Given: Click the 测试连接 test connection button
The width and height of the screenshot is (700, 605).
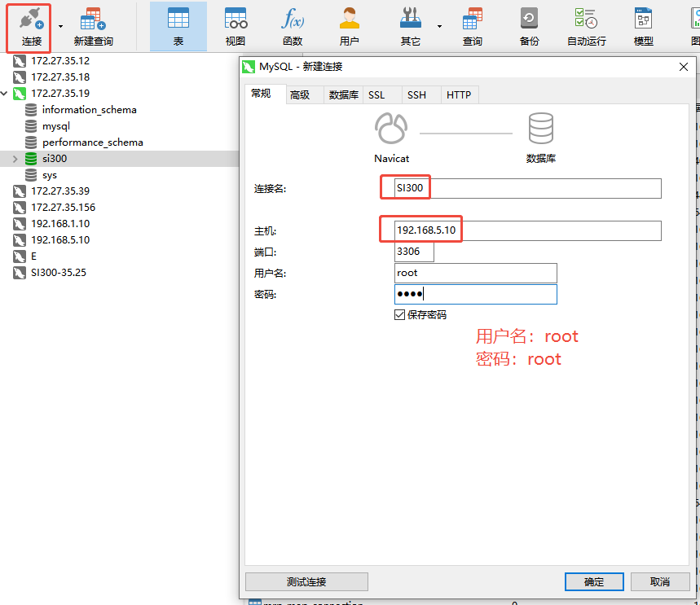Looking at the screenshot, I should pyautogui.click(x=306, y=582).
